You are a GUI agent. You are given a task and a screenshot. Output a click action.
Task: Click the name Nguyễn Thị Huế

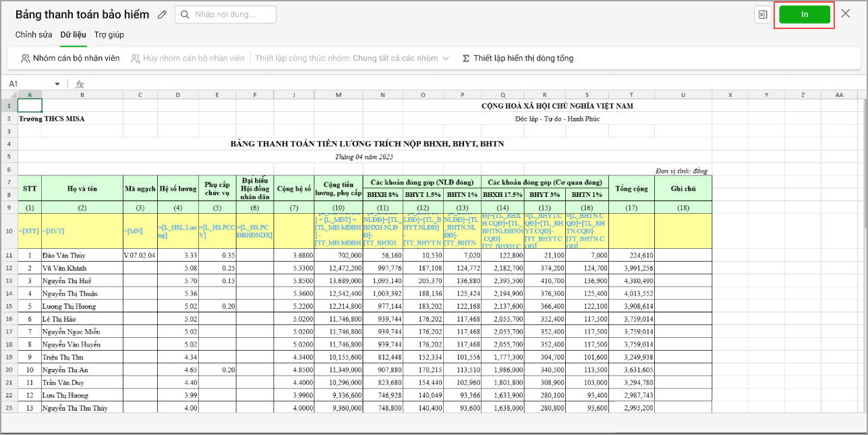(67, 281)
